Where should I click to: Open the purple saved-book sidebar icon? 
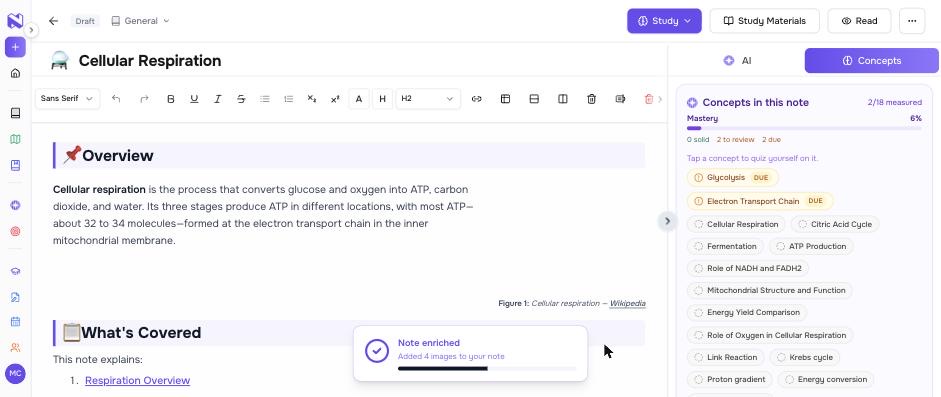tap(15, 166)
